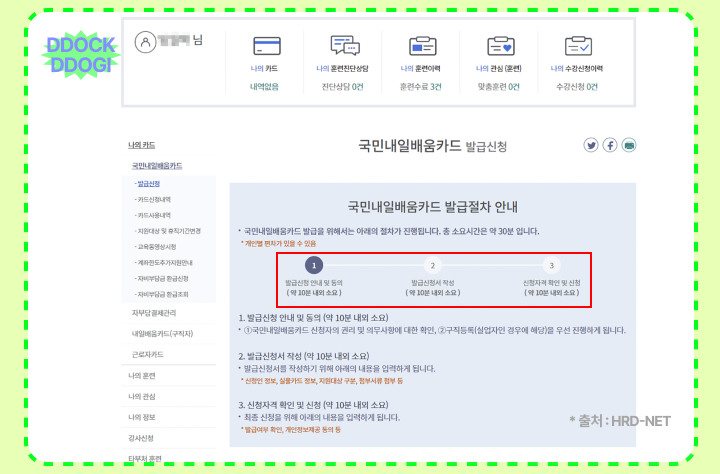The width and height of the screenshot is (720, 474).
Task: Open the 맞춤훈련 0건 count link
Action: [498, 86]
